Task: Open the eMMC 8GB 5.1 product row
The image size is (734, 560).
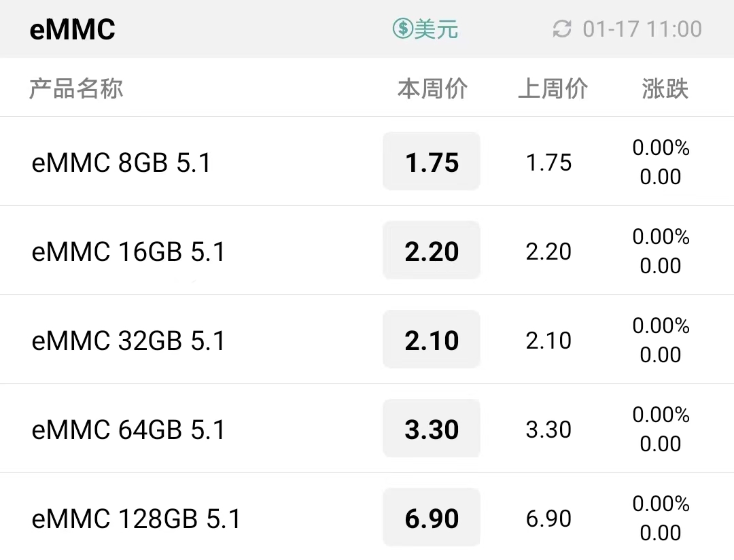Action: (x=367, y=162)
